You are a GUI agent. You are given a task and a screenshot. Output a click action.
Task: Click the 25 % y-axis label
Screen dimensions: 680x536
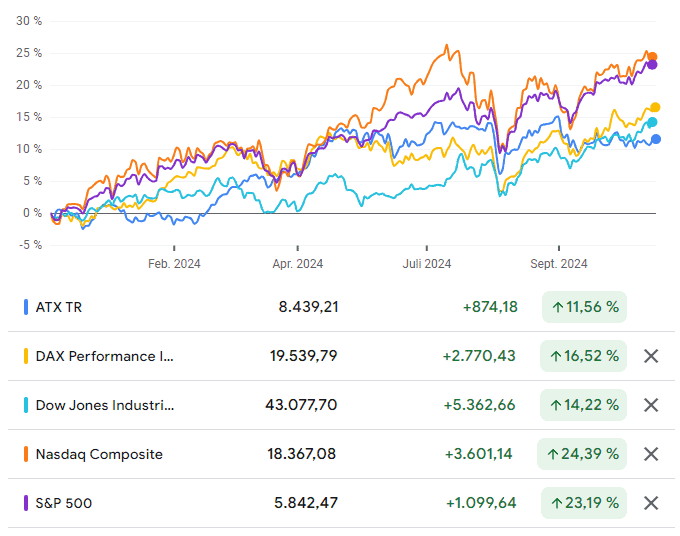(29, 53)
